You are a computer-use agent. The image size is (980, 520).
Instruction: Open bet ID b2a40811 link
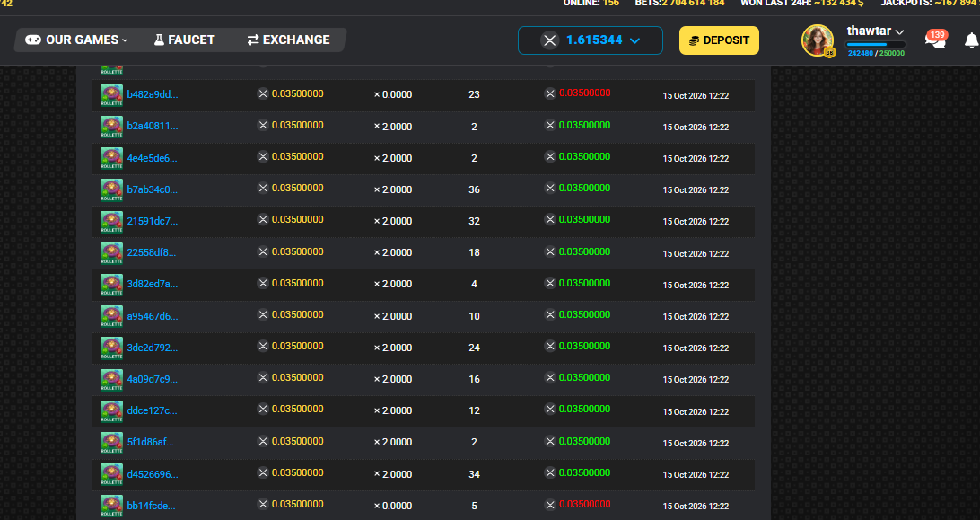pyautogui.click(x=153, y=126)
